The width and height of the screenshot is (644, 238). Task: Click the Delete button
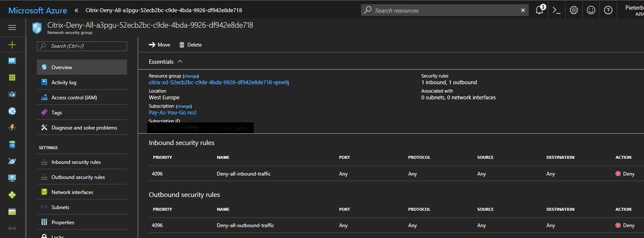[x=190, y=45]
